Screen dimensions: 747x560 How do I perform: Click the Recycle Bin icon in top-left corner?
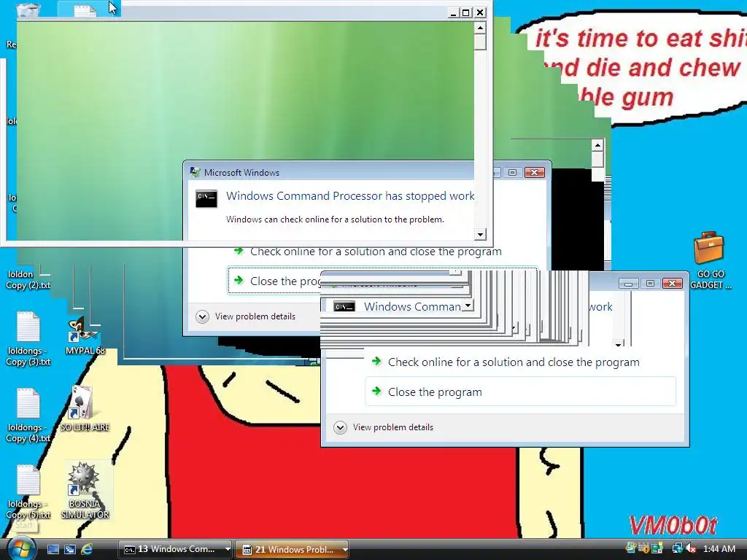coord(28,10)
